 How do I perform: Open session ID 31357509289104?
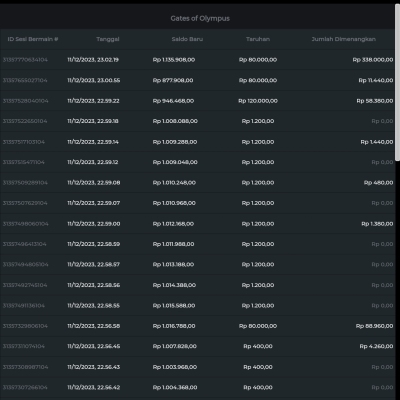(x=25, y=183)
